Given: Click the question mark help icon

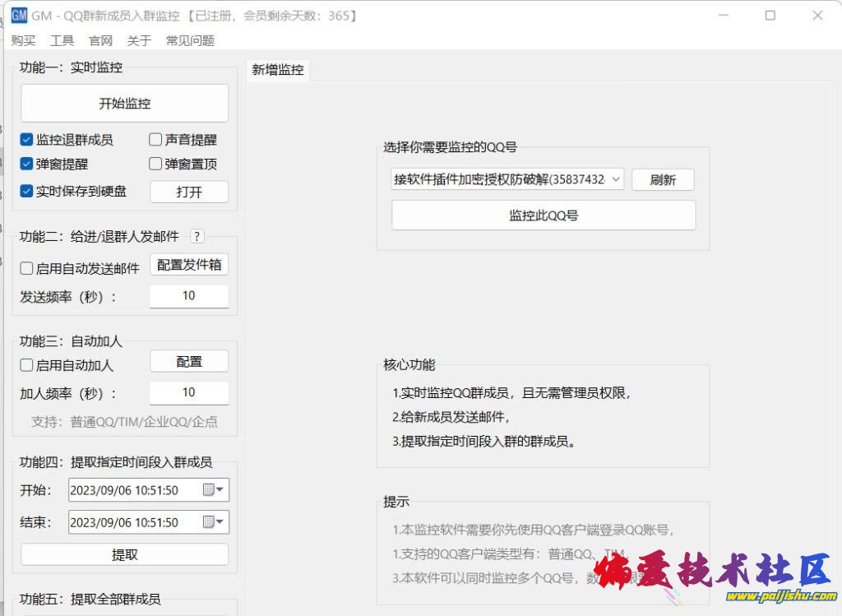Looking at the screenshot, I should 197,237.
